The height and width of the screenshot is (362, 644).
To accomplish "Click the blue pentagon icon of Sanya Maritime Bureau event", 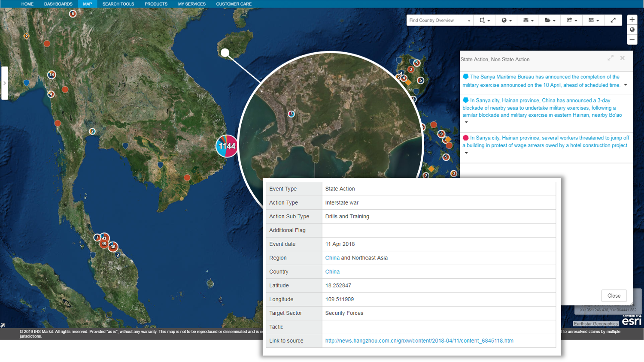I will click(x=465, y=77).
